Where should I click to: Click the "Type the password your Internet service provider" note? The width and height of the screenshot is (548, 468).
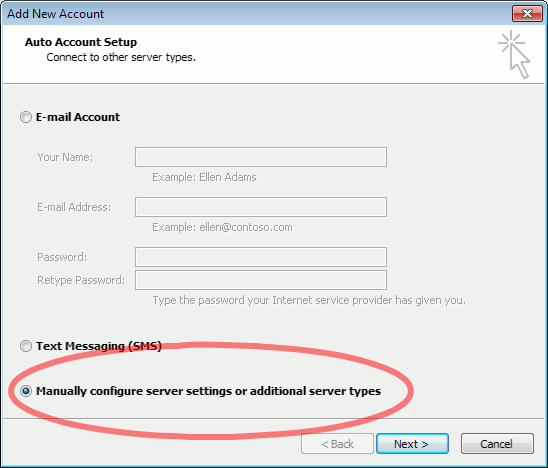309,300
